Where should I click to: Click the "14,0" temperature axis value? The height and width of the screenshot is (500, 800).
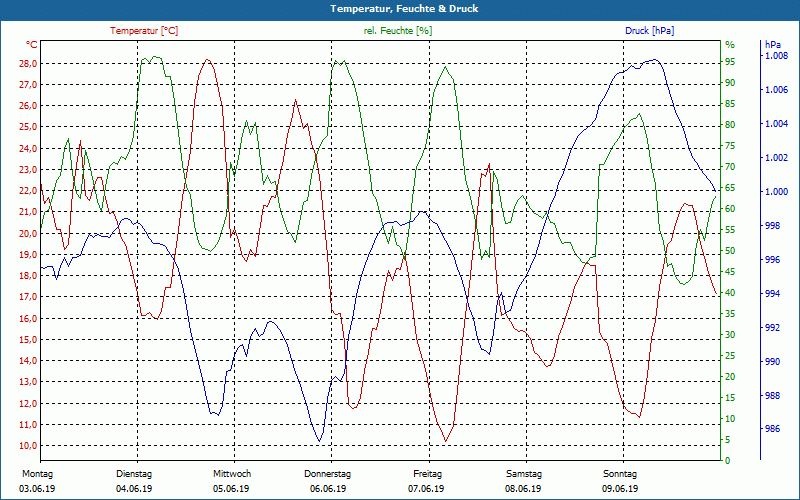28,361
